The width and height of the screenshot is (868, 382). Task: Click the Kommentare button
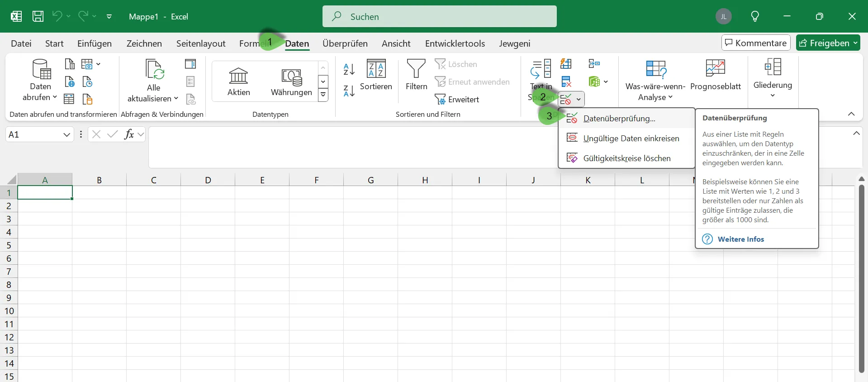tap(756, 43)
